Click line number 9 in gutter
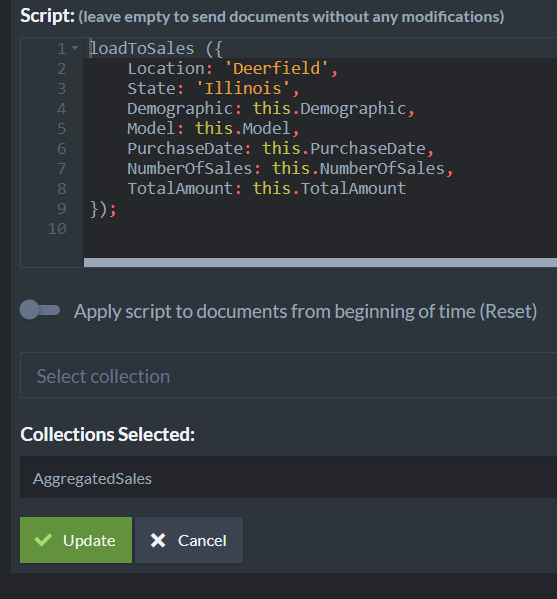Viewport: 557px width, 599px height. [62, 209]
